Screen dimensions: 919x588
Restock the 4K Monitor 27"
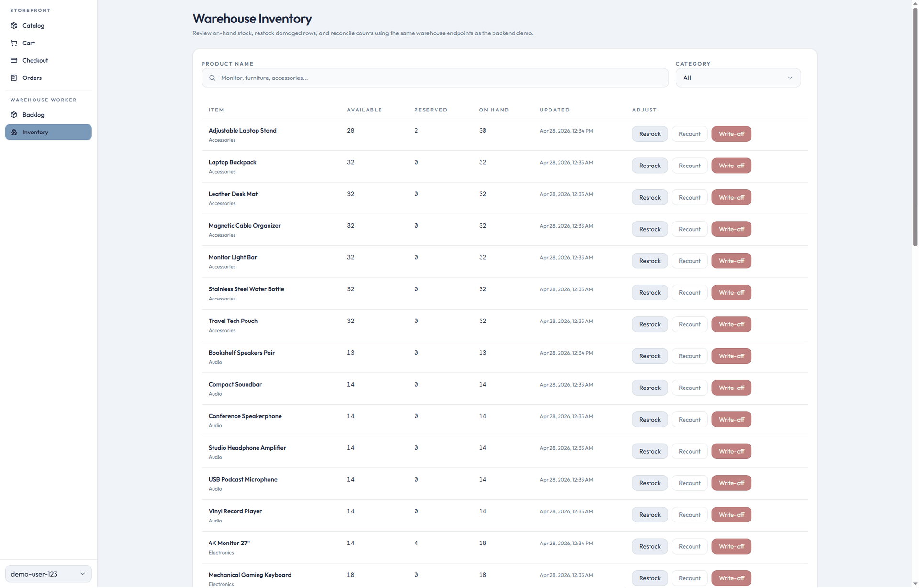pyautogui.click(x=650, y=546)
